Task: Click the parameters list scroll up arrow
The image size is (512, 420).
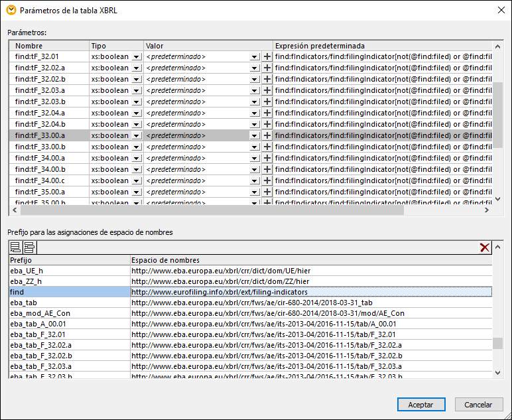Action: click(497, 46)
